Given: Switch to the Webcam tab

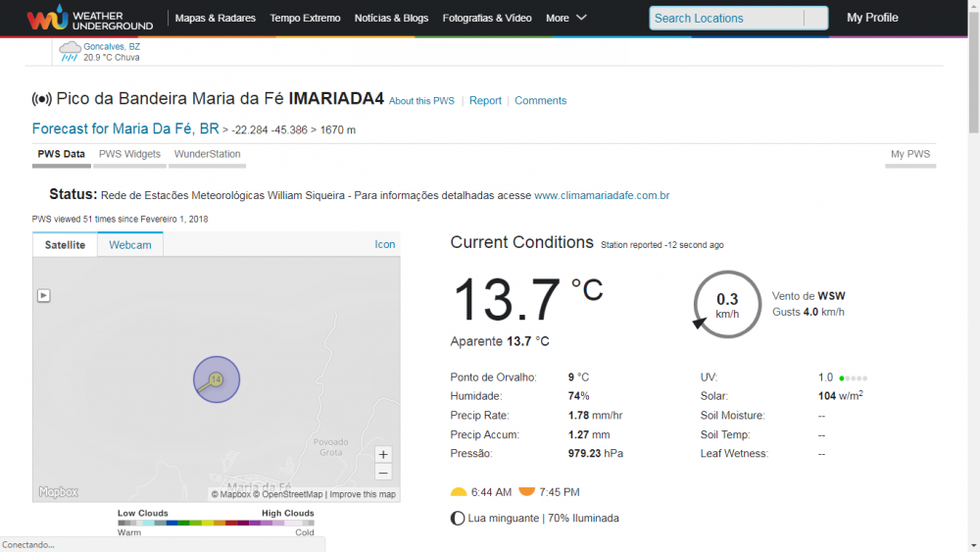Looking at the screenshot, I should point(130,244).
